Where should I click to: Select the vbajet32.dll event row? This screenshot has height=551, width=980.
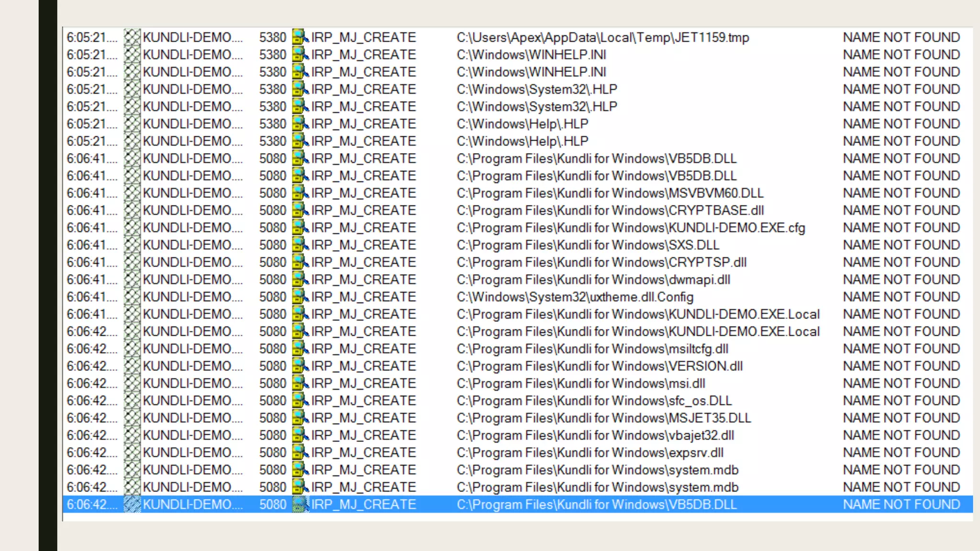(595, 435)
